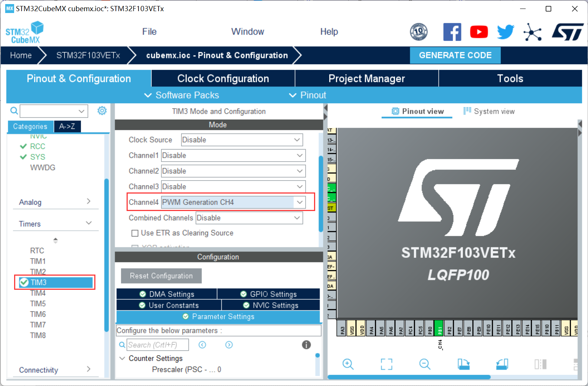Enable Use ETR as Clearing Source

[x=135, y=233]
